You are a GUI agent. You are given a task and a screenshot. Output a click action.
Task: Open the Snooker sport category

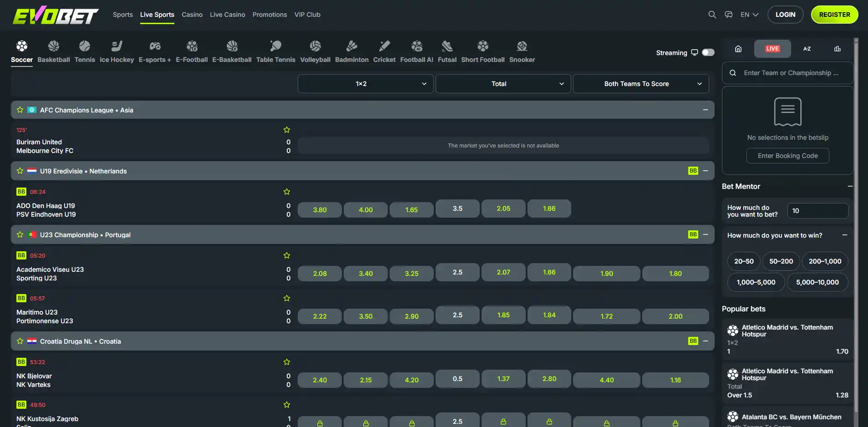coord(522,52)
